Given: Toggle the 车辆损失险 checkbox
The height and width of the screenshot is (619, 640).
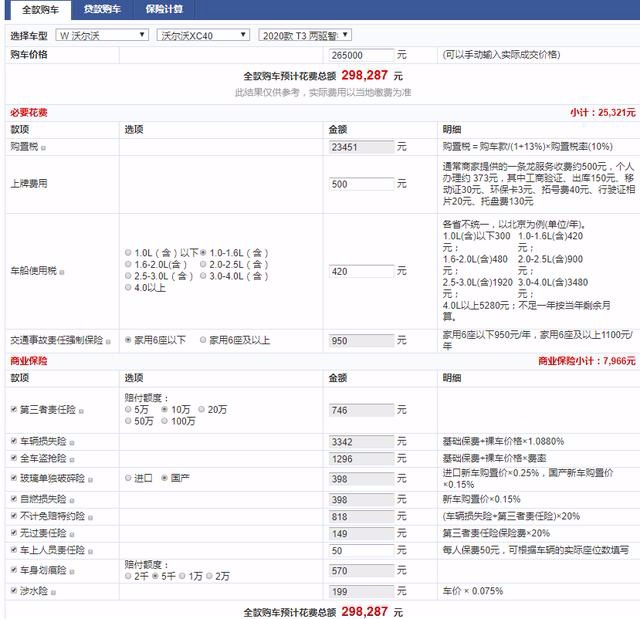Looking at the screenshot, I should tap(14, 441).
